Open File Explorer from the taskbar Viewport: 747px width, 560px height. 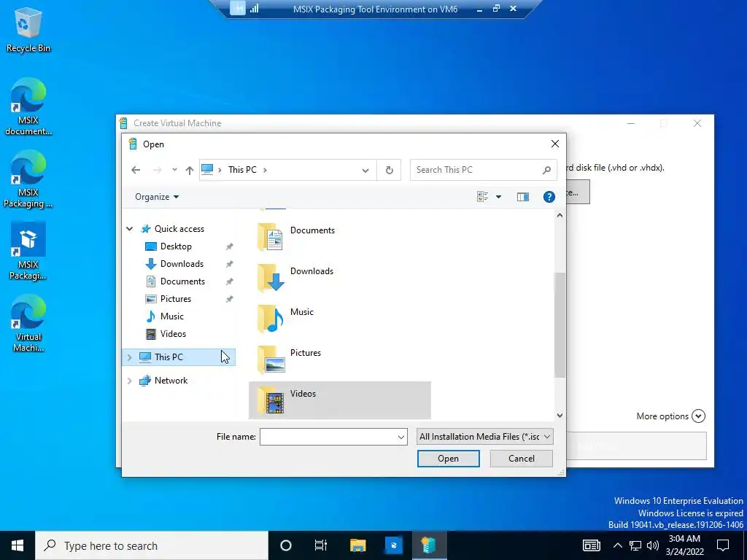pos(357,545)
